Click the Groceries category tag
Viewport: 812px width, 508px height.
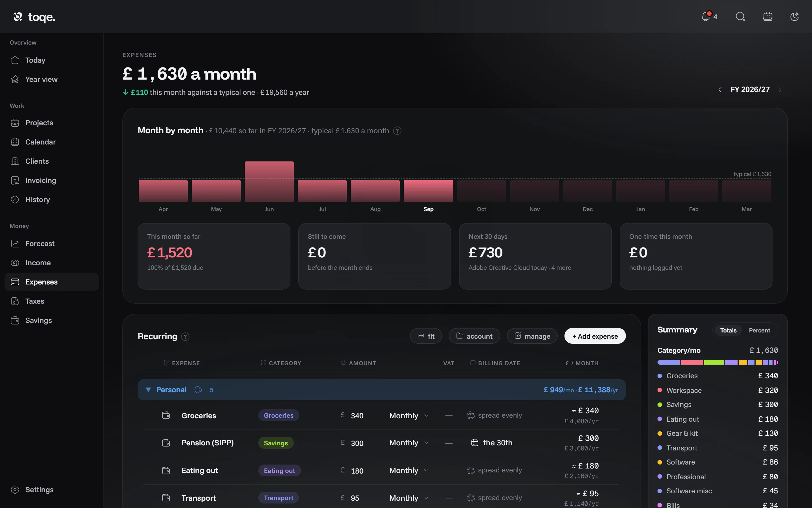279,416
